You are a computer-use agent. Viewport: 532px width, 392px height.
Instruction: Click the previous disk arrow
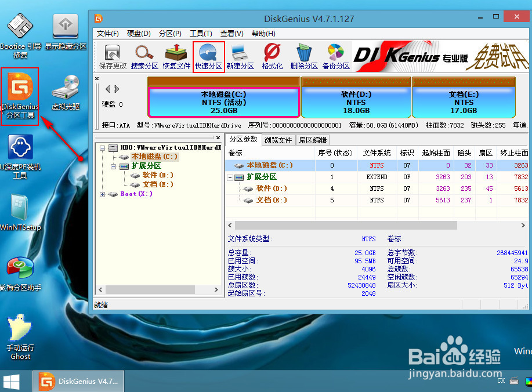108,89
